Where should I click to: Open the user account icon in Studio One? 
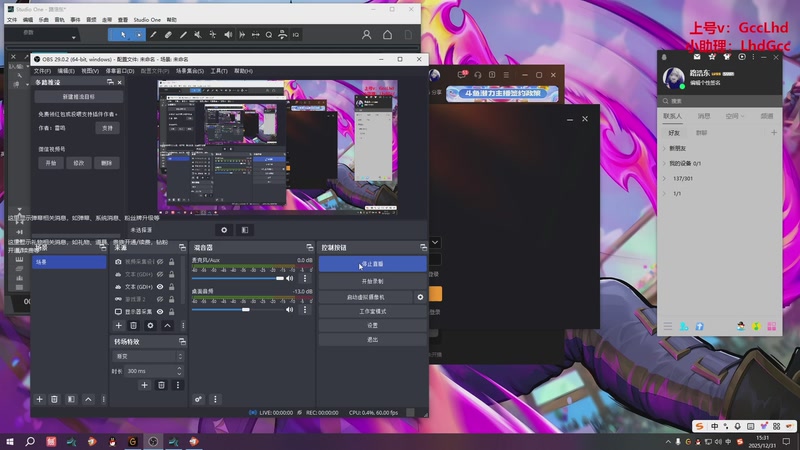(366, 35)
